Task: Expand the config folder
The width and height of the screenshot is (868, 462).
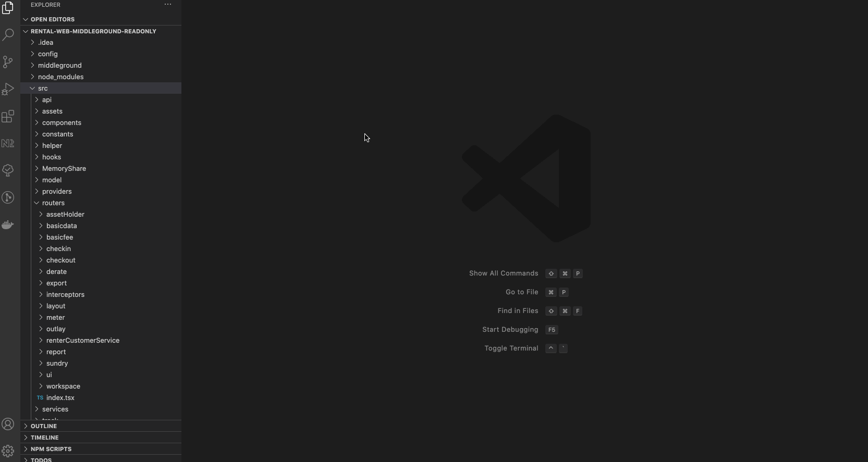Action: 101,54
